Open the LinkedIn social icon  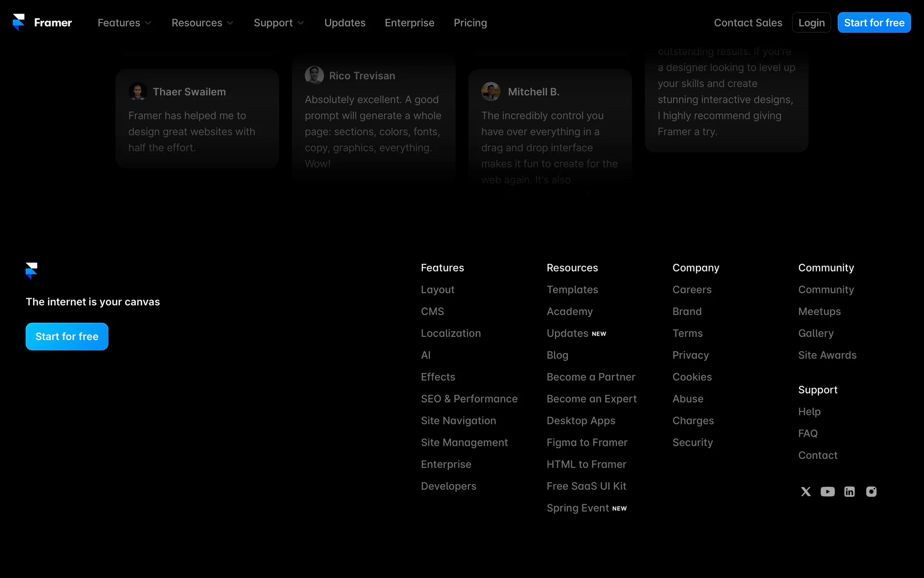coord(849,491)
